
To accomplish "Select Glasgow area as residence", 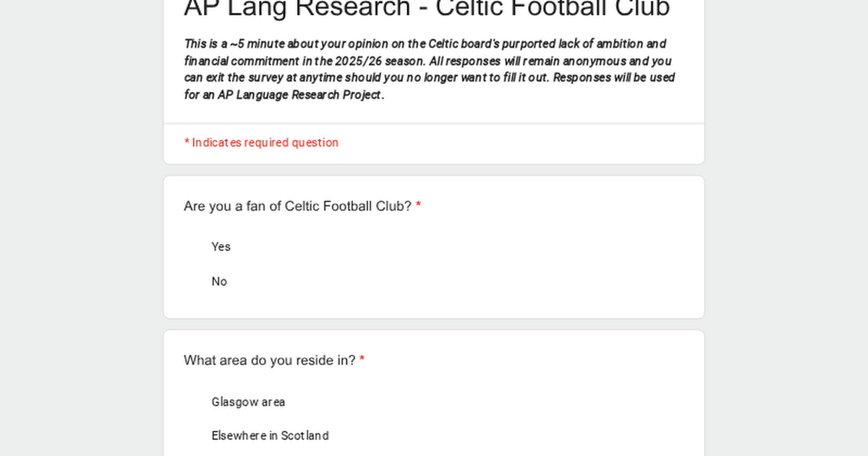I will (248, 402).
